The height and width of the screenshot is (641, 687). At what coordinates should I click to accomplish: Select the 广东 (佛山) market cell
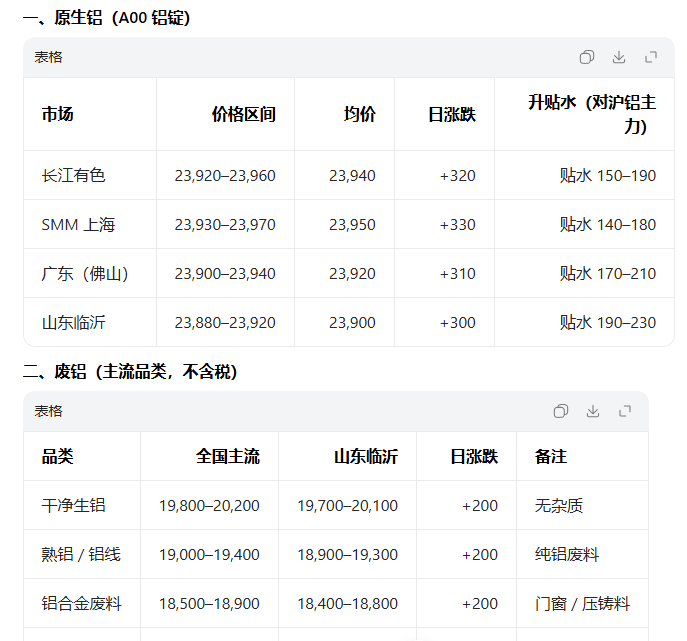click(x=85, y=274)
